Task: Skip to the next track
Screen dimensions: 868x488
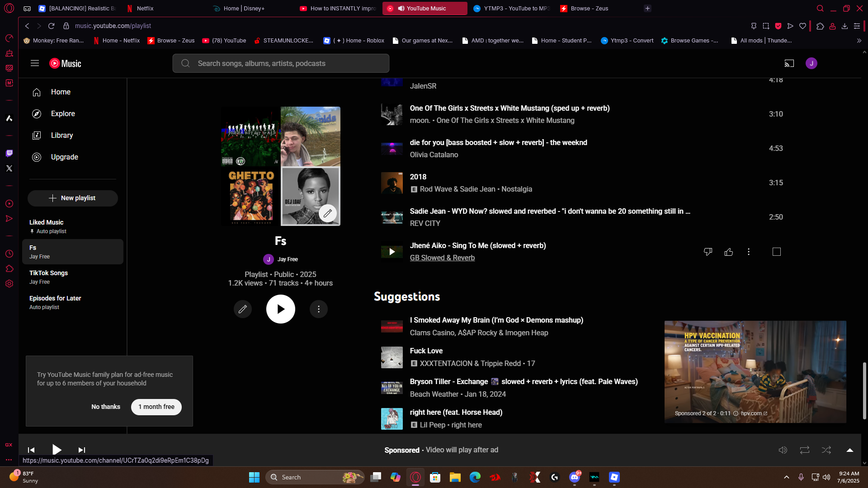Action: tap(81, 450)
